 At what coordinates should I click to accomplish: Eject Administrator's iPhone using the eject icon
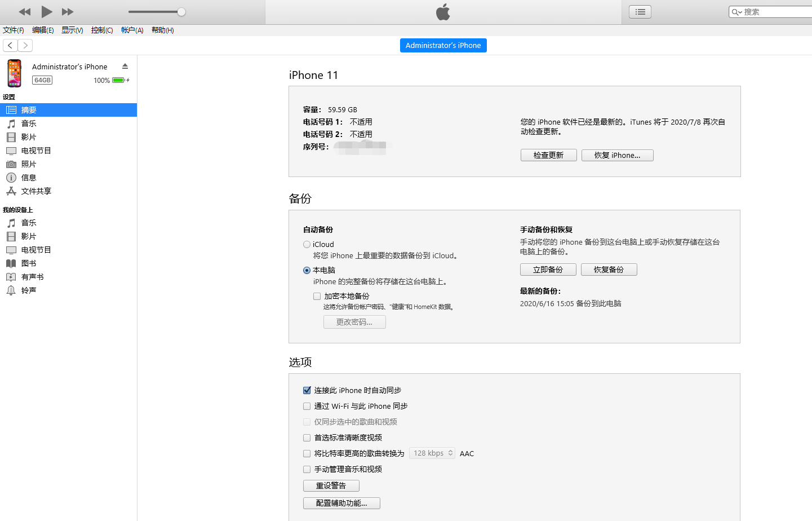125,66
